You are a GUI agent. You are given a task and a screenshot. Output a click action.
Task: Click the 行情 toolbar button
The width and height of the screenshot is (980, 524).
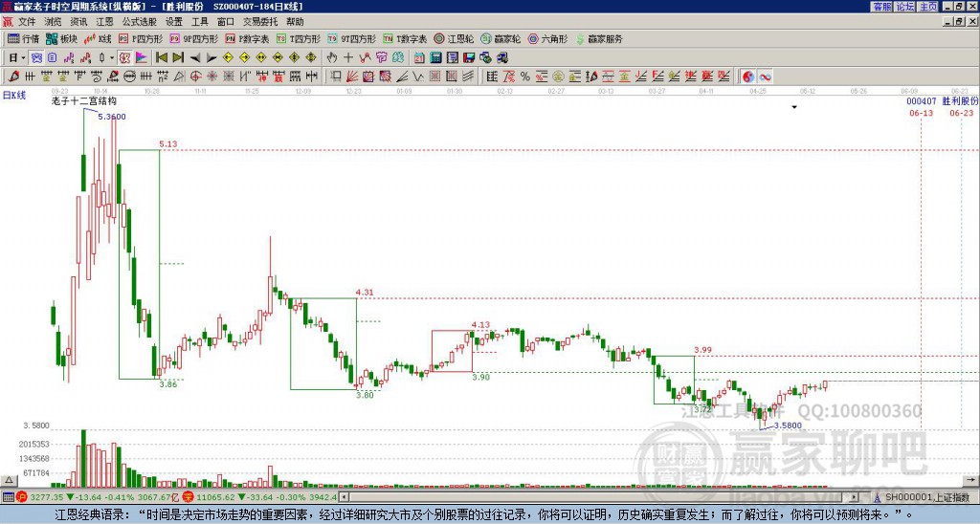pyautogui.click(x=24, y=38)
